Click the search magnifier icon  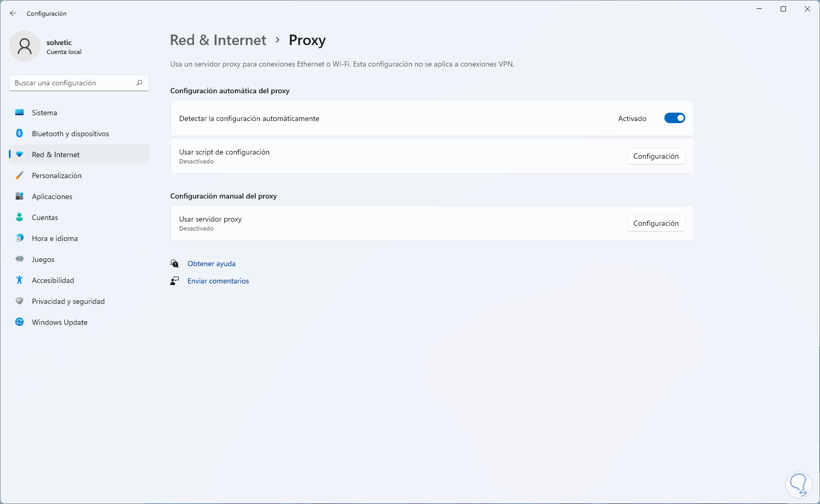[139, 83]
